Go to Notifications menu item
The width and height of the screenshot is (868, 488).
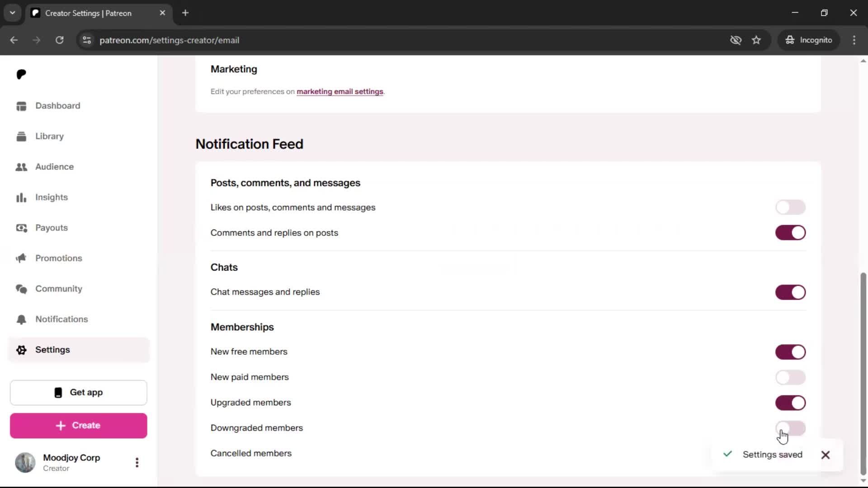(79, 319)
